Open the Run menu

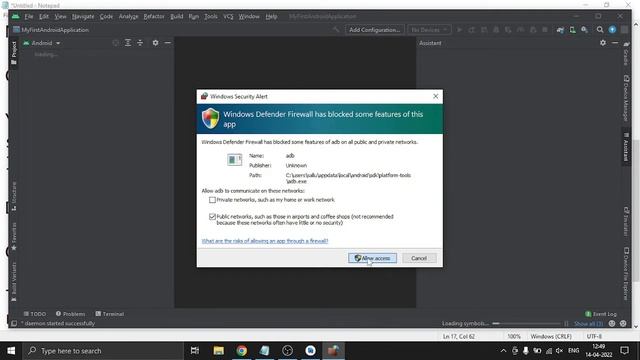coord(193,16)
